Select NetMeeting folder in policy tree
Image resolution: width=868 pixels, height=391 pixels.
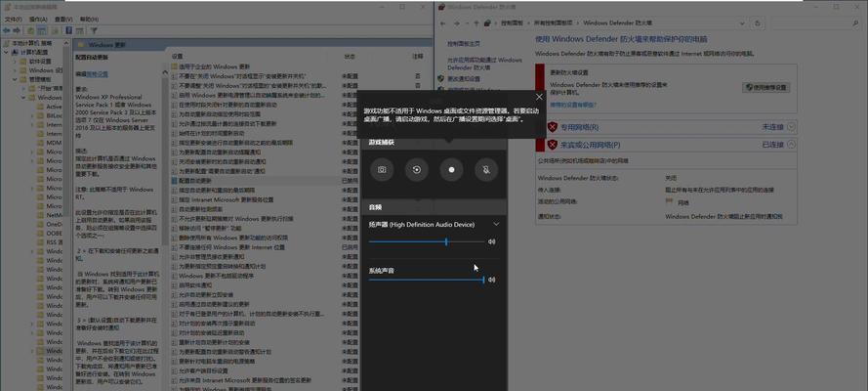pyautogui.click(x=51, y=215)
